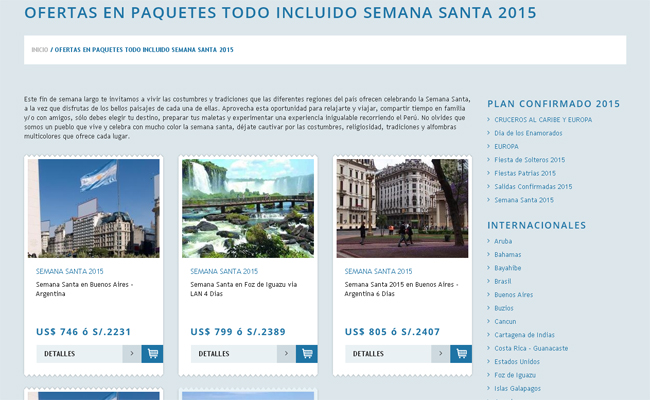Select Cruceros al Caribe y Europa category
Viewport: 650px width, 400px height.
point(542,119)
